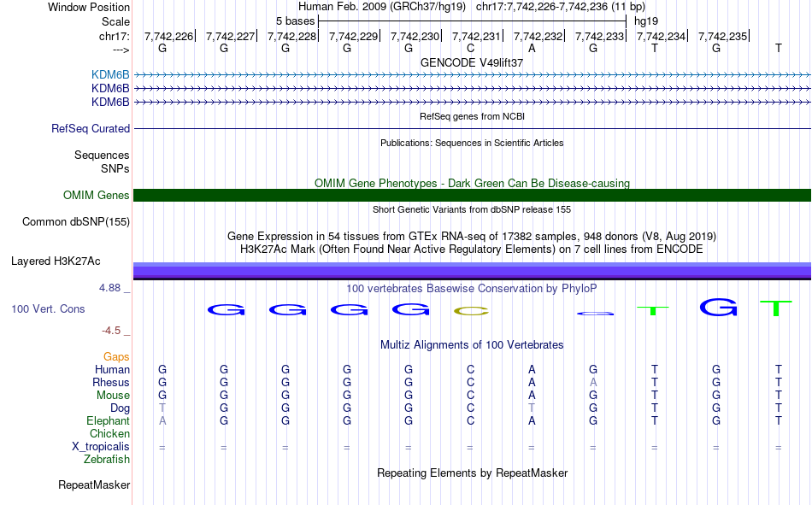This screenshot has height=505, width=812.
Task: Click the Elephant species label
Action: click(x=109, y=420)
